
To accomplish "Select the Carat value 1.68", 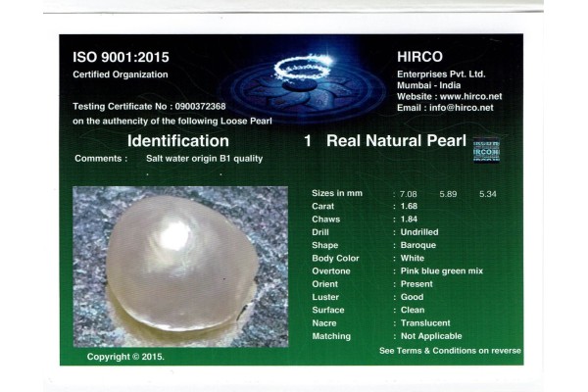I will point(409,207).
